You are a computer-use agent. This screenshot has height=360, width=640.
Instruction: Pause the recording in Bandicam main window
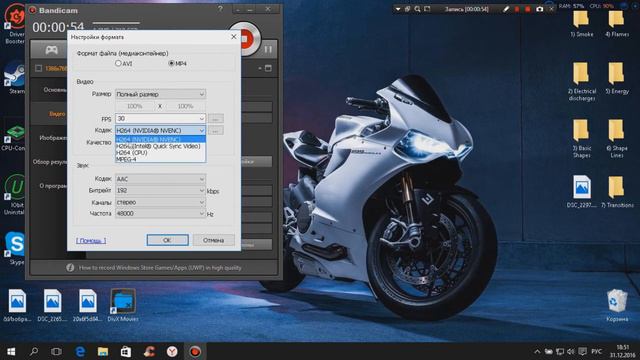tap(268, 49)
